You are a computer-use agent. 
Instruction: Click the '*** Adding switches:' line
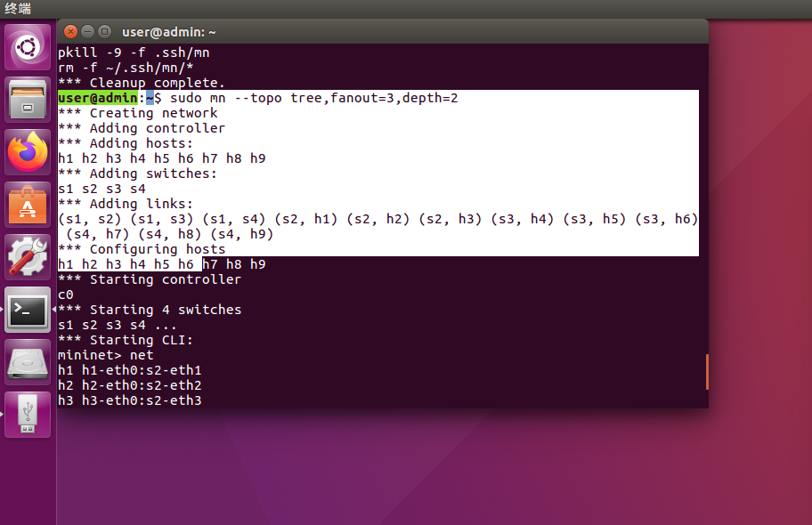coord(137,174)
